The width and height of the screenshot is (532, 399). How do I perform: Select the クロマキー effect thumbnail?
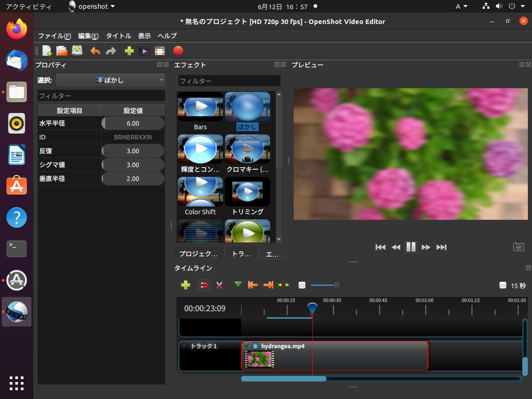coord(248,149)
